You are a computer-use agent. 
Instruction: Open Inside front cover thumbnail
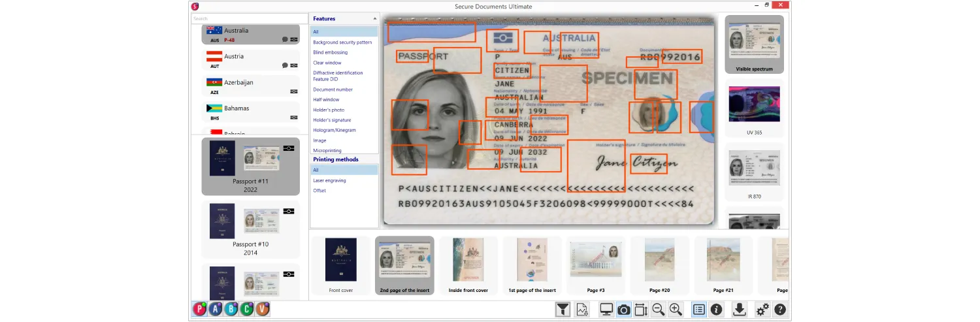coord(468,265)
